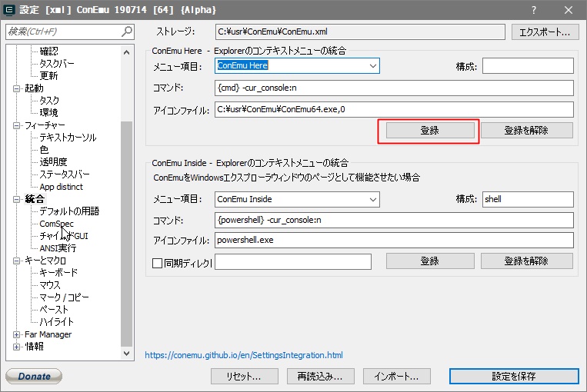Select ペースト tree item
This screenshot has height=392, width=587.
coord(54,310)
